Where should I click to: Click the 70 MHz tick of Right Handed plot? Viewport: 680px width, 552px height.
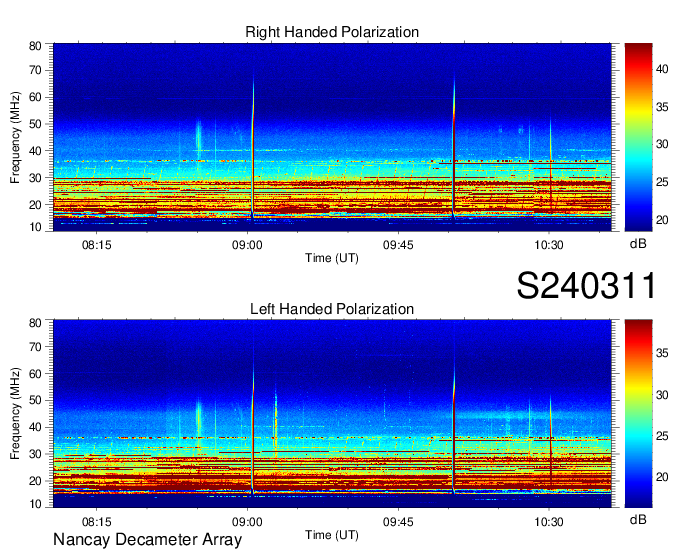(35, 70)
